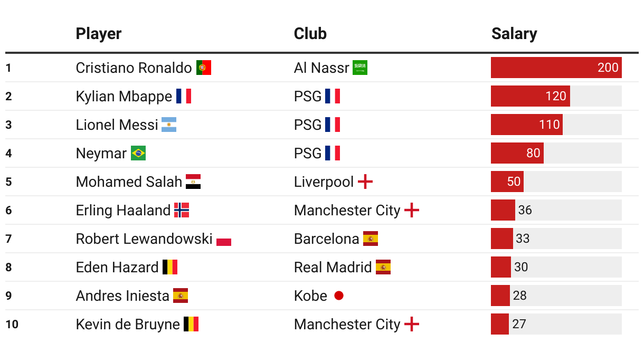Click the Andres Iniesta player name

pyautogui.click(x=122, y=296)
